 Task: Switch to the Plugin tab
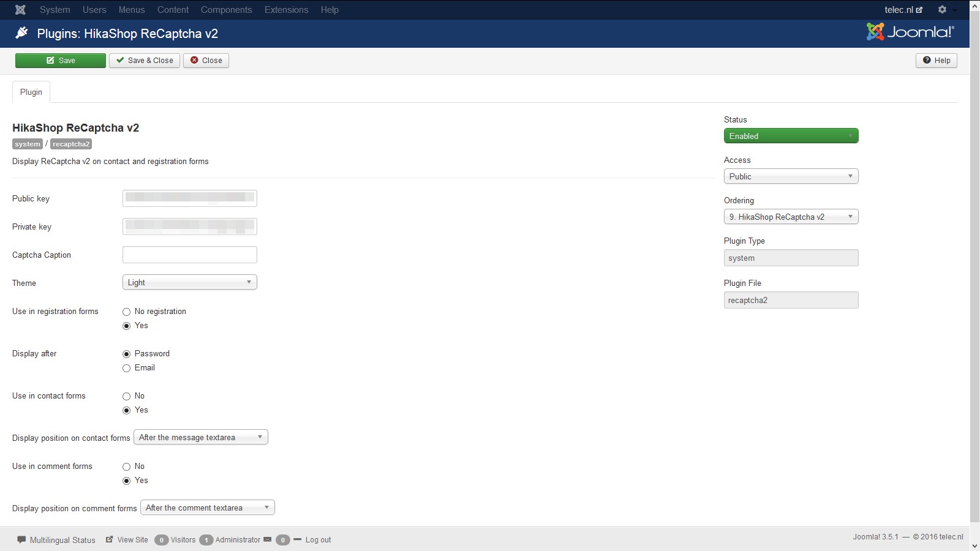[31, 92]
